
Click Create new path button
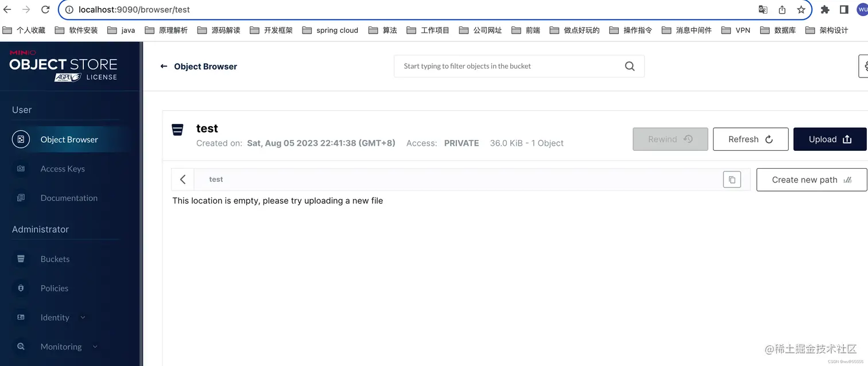click(812, 180)
